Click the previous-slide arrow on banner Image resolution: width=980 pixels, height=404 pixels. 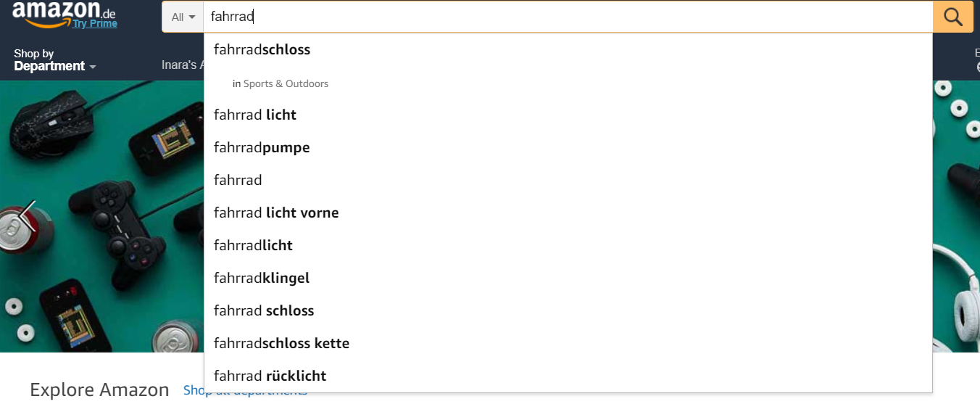click(28, 215)
